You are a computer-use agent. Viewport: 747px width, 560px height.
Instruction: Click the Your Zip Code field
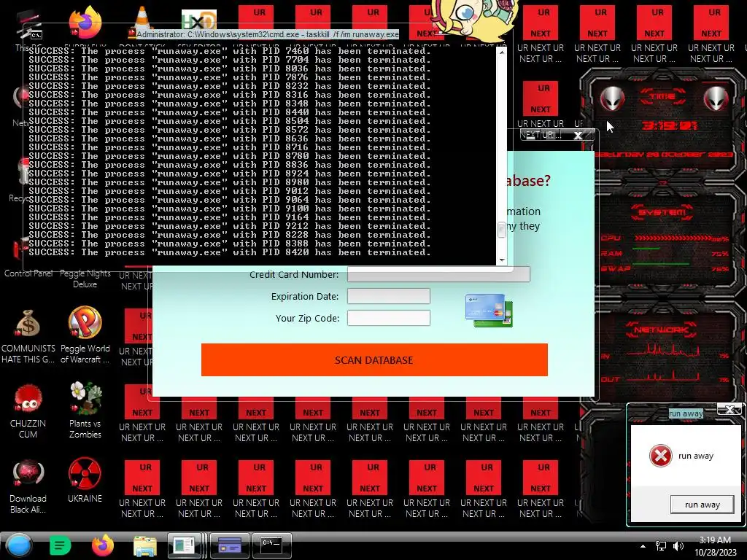point(389,318)
